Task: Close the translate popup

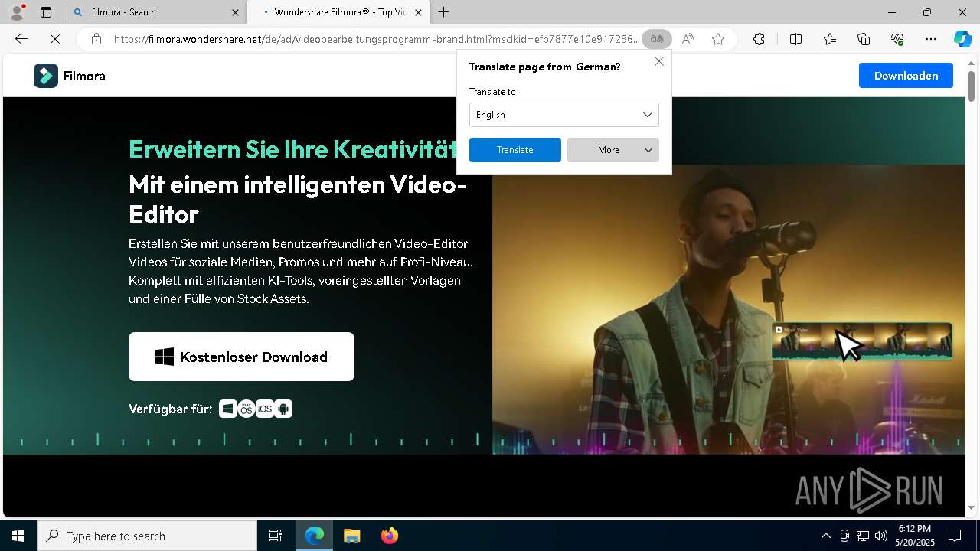Action: tap(659, 61)
